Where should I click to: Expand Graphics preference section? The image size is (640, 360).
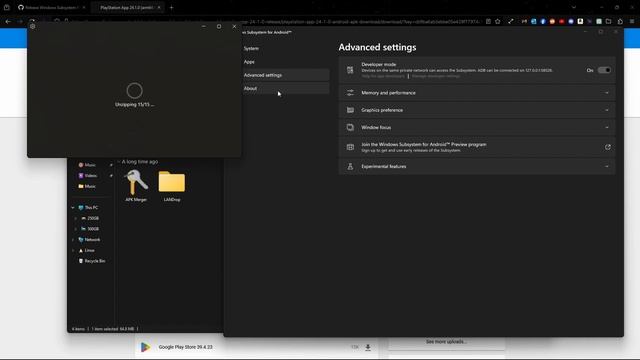[477, 110]
